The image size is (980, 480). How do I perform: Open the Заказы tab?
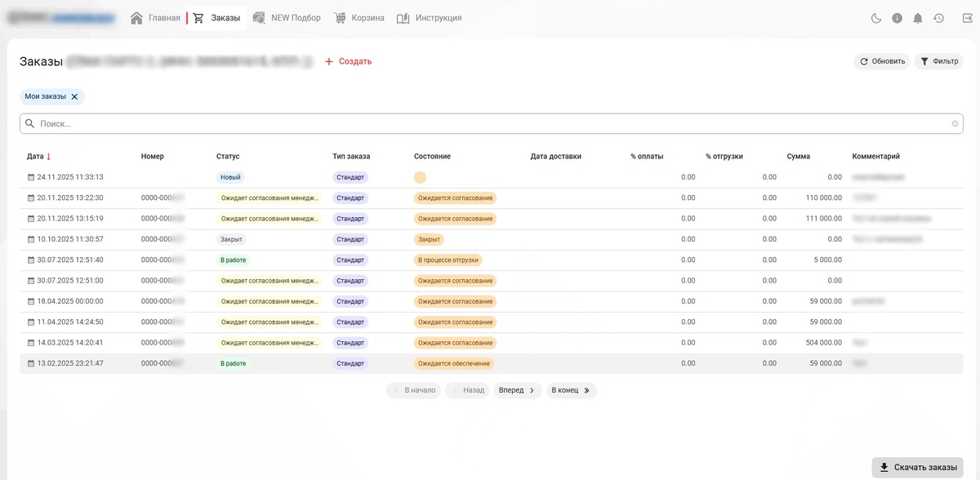[x=217, y=18]
